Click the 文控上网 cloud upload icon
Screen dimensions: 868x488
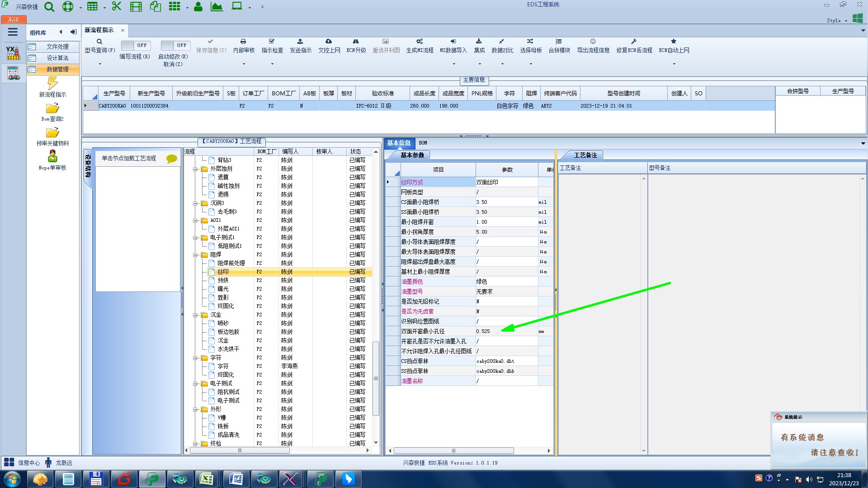329,42
